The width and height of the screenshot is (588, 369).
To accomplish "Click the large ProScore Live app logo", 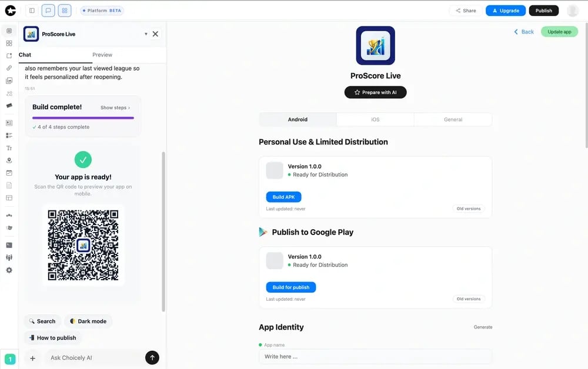I will [375, 45].
